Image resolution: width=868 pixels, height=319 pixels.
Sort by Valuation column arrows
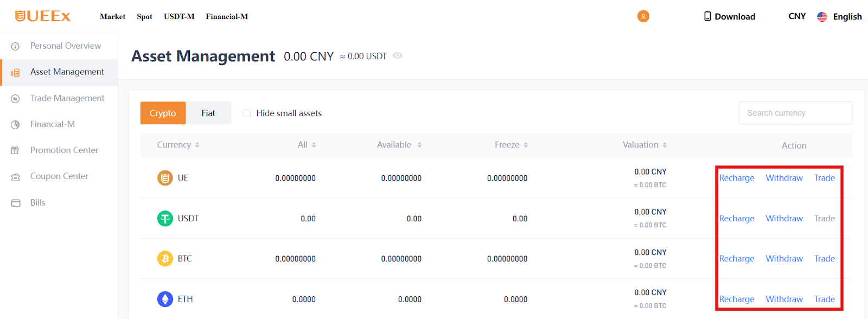pyautogui.click(x=665, y=145)
